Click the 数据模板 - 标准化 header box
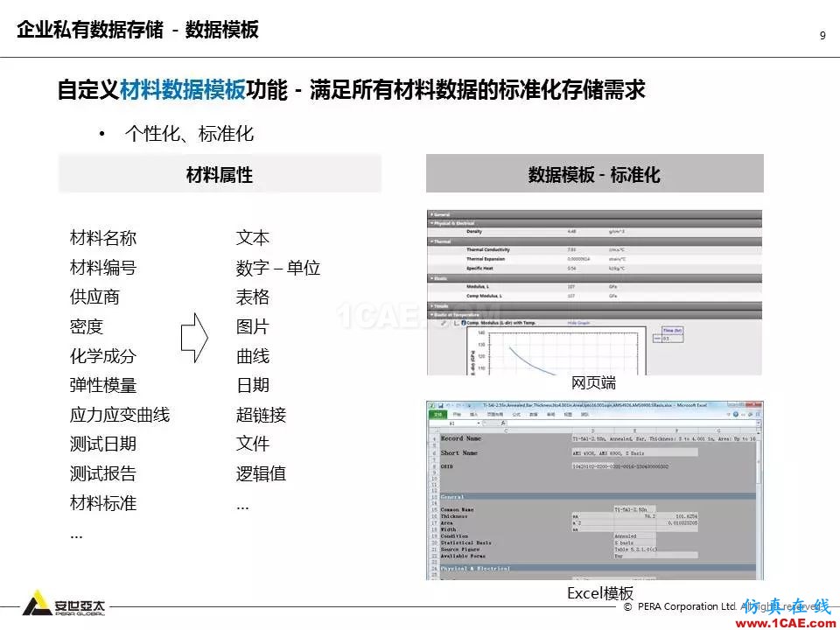Image resolution: width=840 pixels, height=630 pixels. click(595, 173)
